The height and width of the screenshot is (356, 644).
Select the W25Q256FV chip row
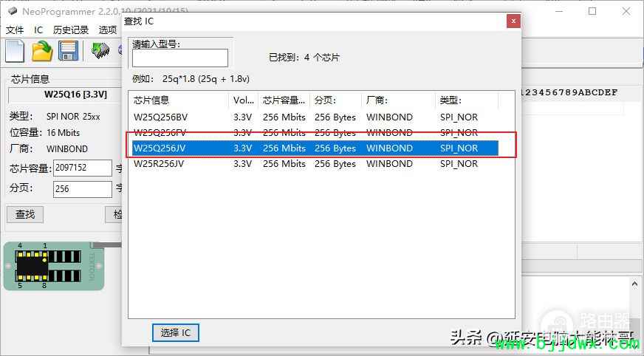(x=161, y=133)
